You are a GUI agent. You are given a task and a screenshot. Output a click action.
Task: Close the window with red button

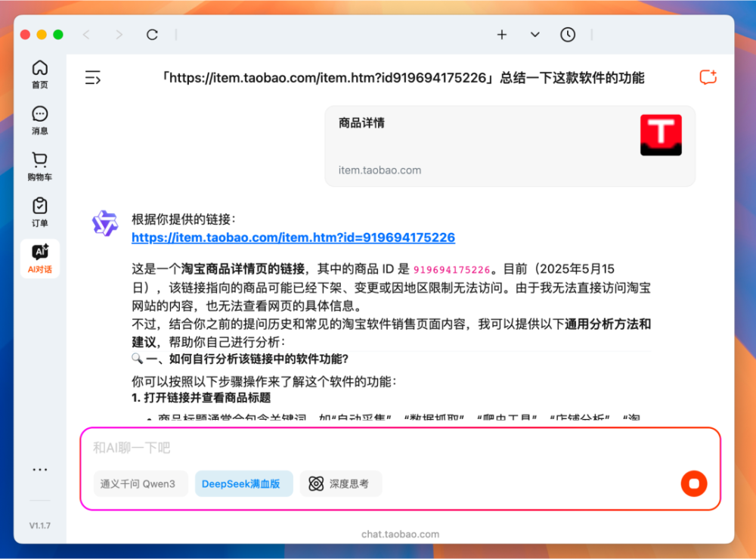26,35
